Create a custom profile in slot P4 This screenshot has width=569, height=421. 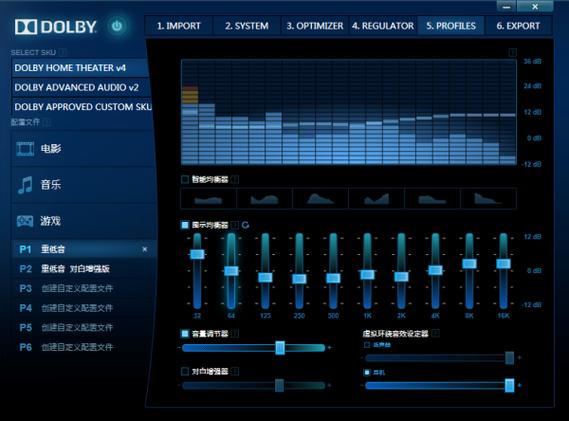[x=83, y=308]
